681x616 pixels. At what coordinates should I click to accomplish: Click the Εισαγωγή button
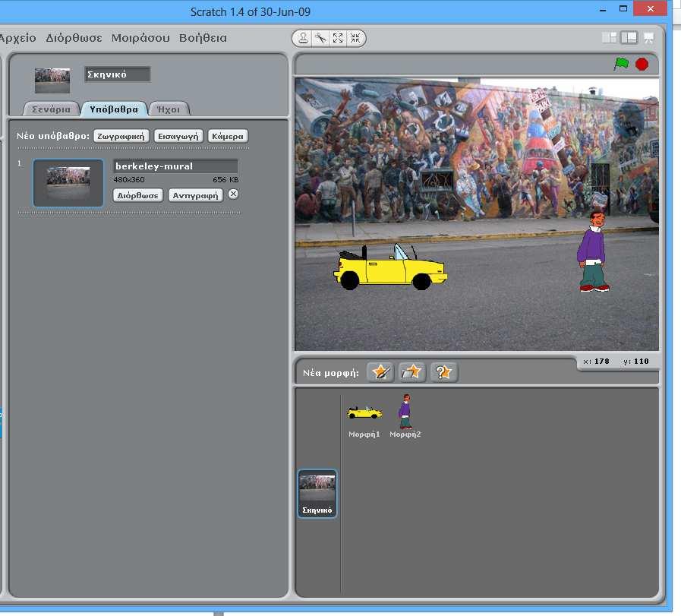click(178, 137)
